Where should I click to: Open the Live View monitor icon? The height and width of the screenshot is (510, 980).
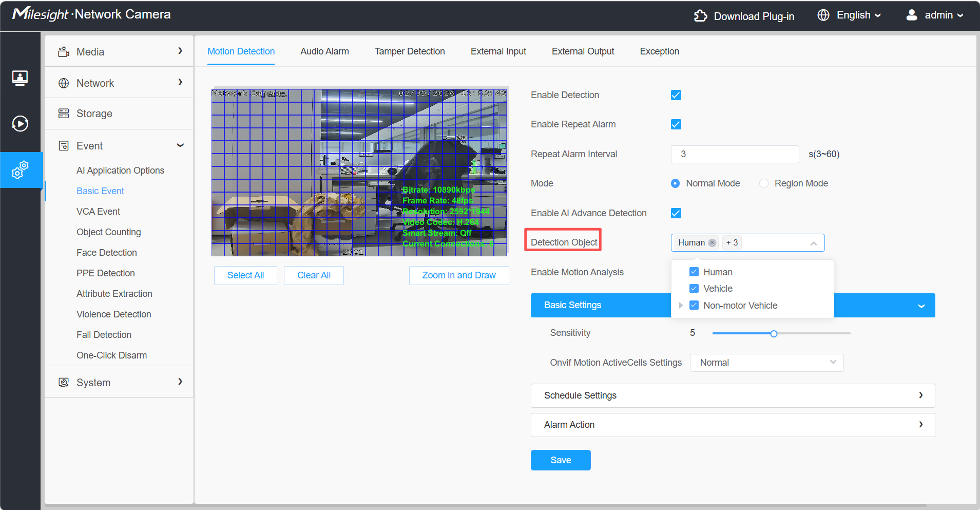[x=20, y=78]
